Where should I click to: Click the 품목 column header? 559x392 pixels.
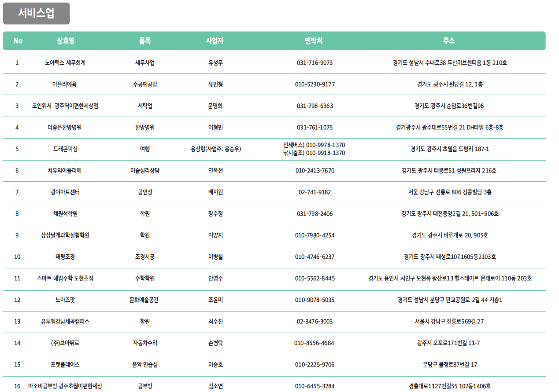(x=144, y=41)
